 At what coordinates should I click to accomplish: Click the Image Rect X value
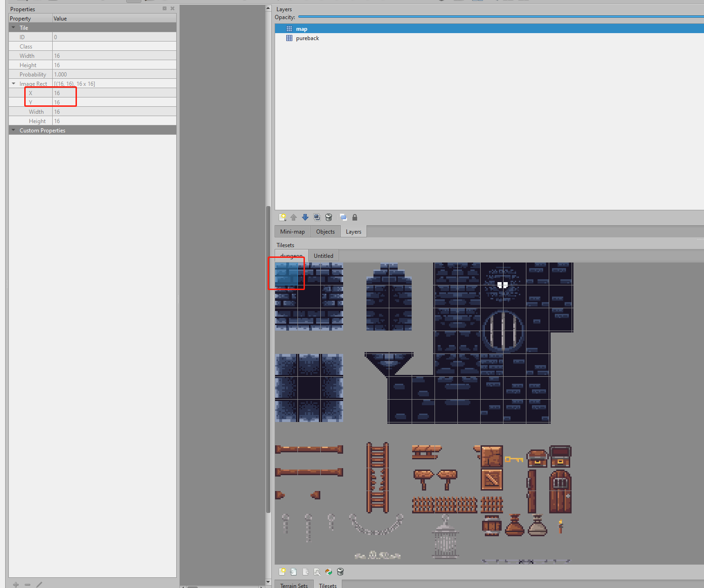pos(114,93)
